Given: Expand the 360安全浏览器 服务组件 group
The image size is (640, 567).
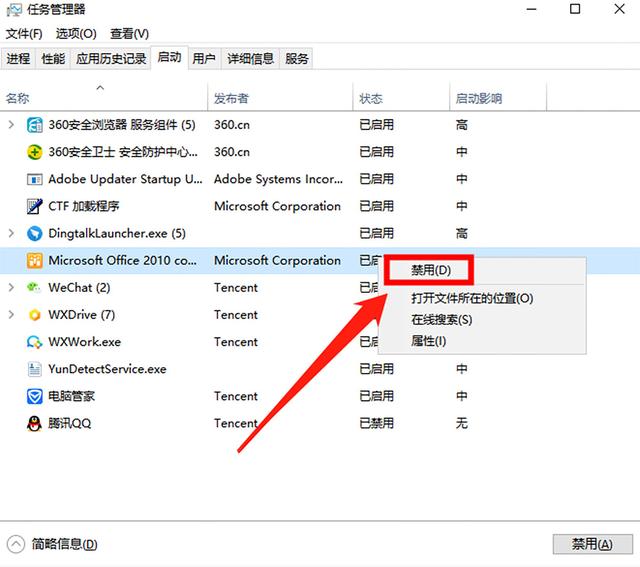Looking at the screenshot, I should click(11, 125).
